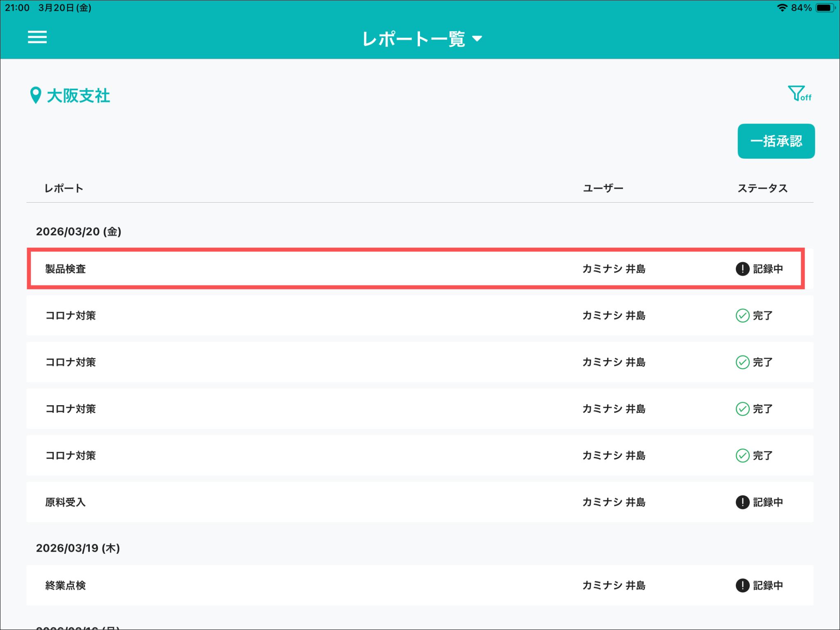Click 完了 checkmark icon on first コロナ対策

(x=742, y=316)
